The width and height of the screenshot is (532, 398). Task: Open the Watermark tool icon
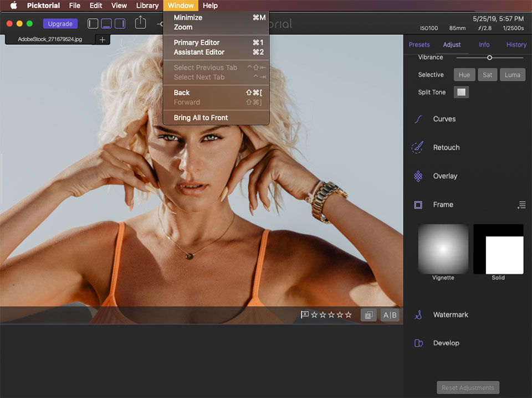tap(418, 314)
